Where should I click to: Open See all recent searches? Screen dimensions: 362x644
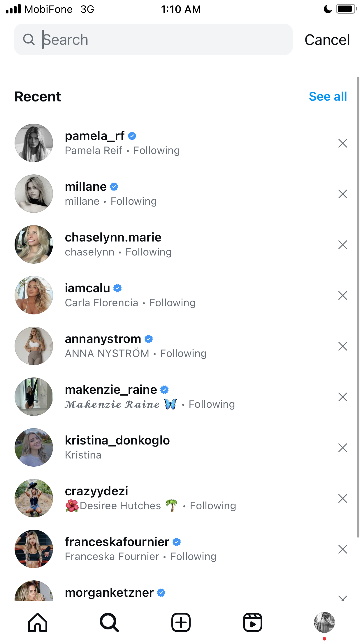pos(328,97)
